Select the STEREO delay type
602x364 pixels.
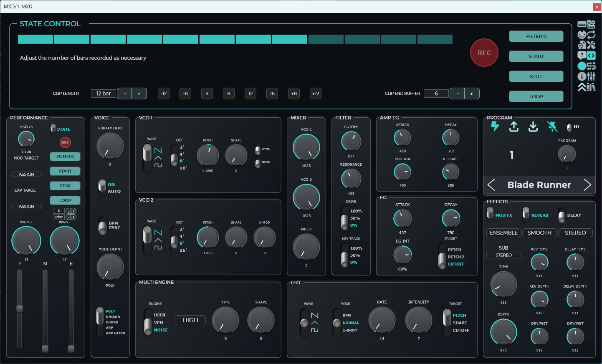pos(575,233)
